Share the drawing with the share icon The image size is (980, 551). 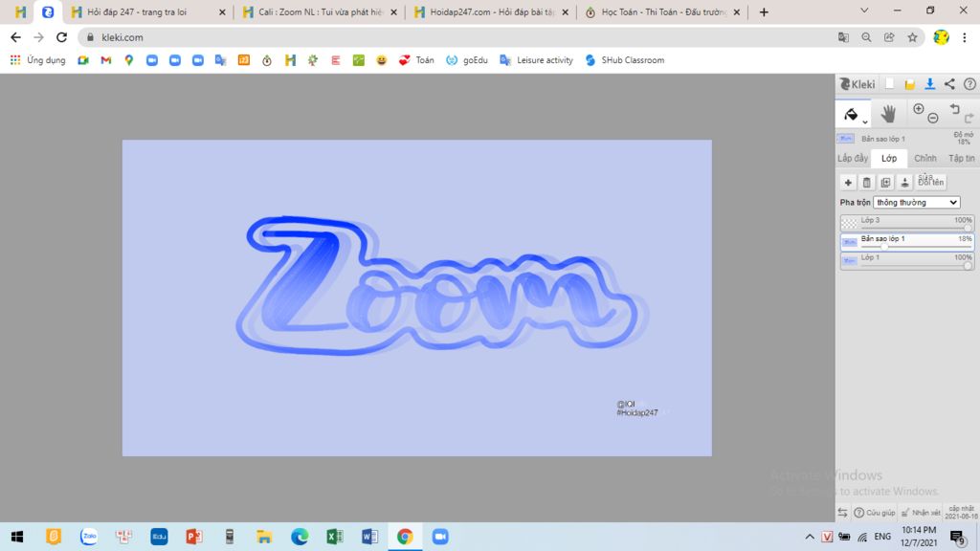pyautogui.click(x=949, y=84)
